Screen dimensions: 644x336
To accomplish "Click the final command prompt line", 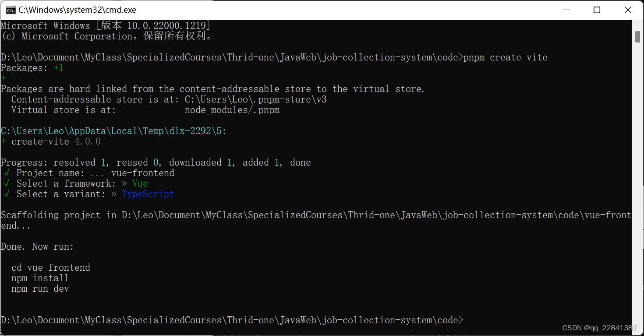I will point(232,320).
